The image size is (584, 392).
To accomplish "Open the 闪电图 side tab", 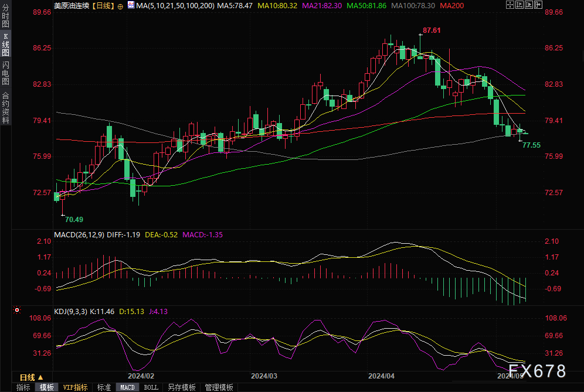I will [5, 72].
